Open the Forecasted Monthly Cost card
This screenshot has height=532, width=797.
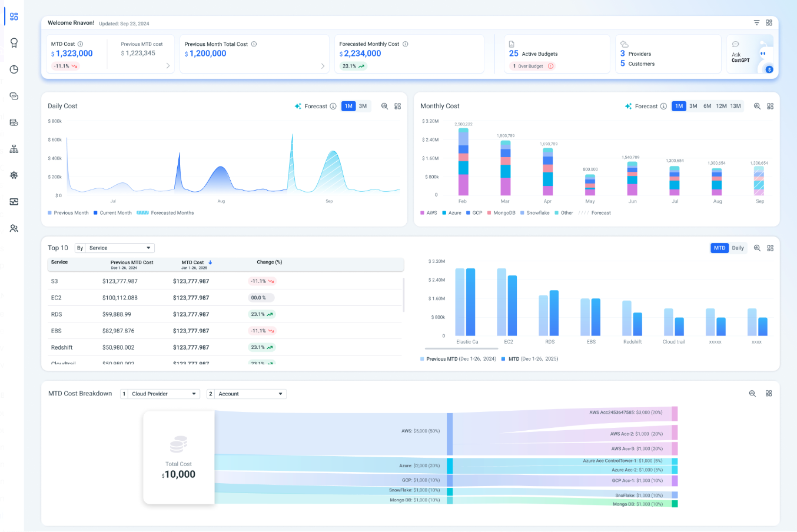[409, 54]
